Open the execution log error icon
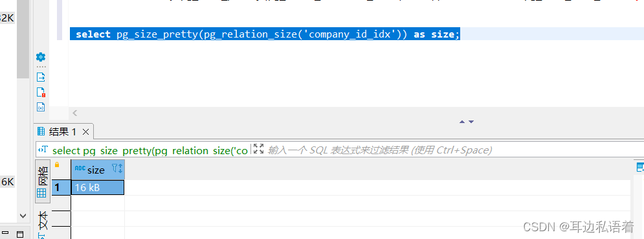Screen dimensions: 644x239 click(41, 92)
